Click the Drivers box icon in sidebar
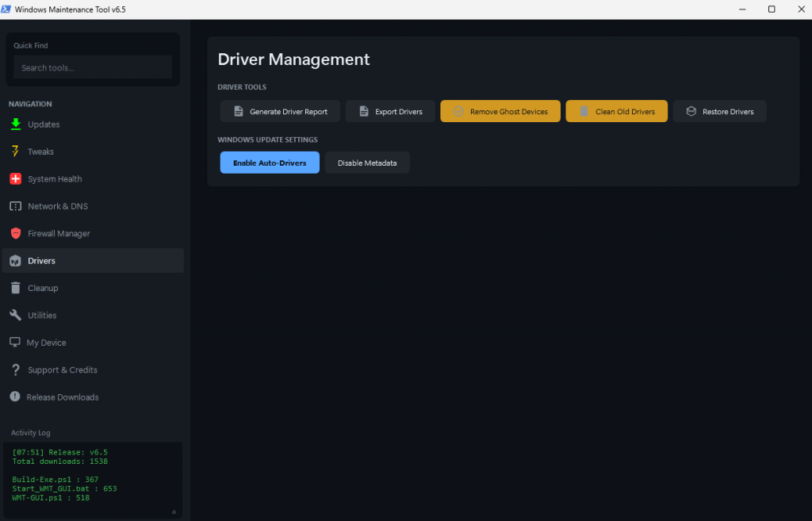Screen dimensions: 812x521 coord(16,261)
